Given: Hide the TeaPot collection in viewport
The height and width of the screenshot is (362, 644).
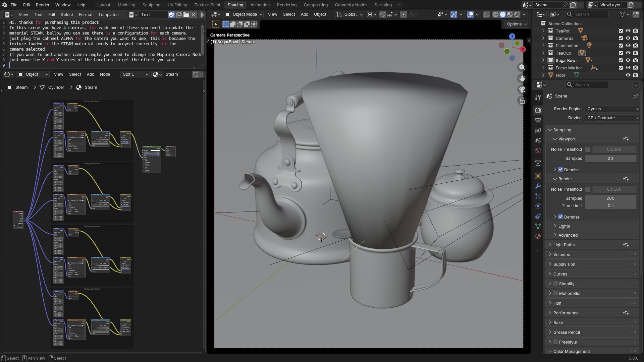Looking at the screenshot, I should 628,31.
